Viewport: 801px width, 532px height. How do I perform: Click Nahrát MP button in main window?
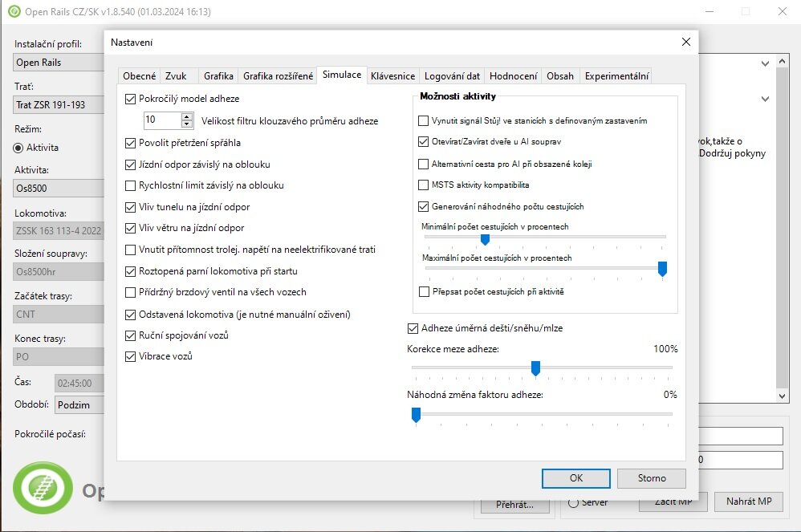748,502
